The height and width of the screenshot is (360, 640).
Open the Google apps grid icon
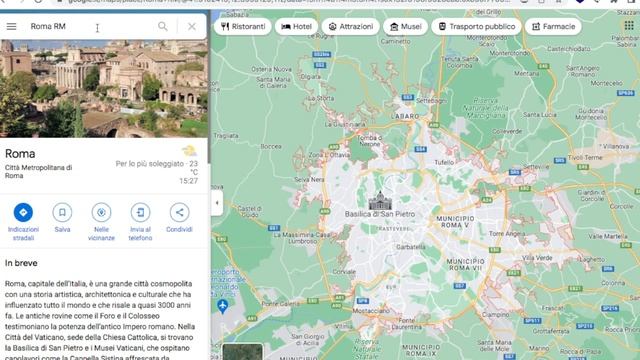tap(629, 26)
